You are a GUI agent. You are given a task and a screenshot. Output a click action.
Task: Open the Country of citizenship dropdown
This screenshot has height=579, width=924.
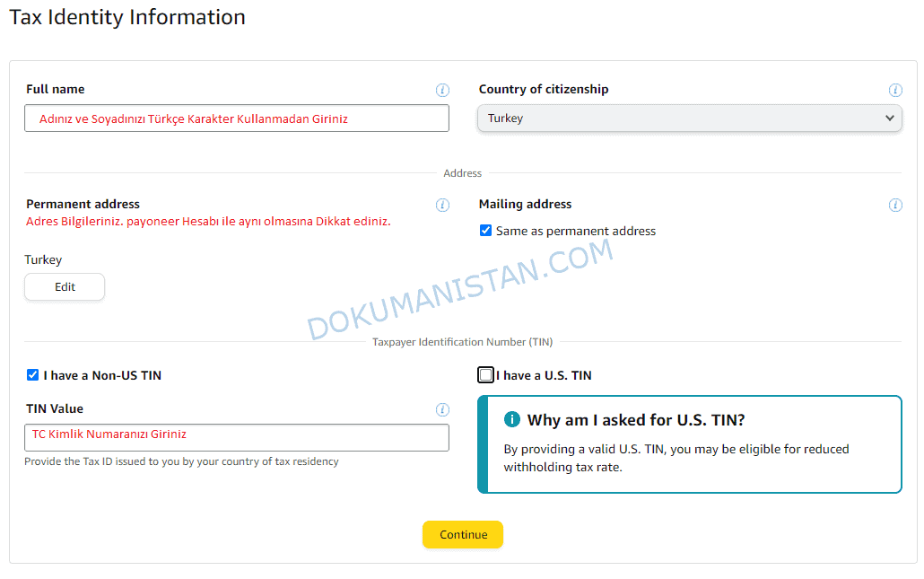(690, 118)
